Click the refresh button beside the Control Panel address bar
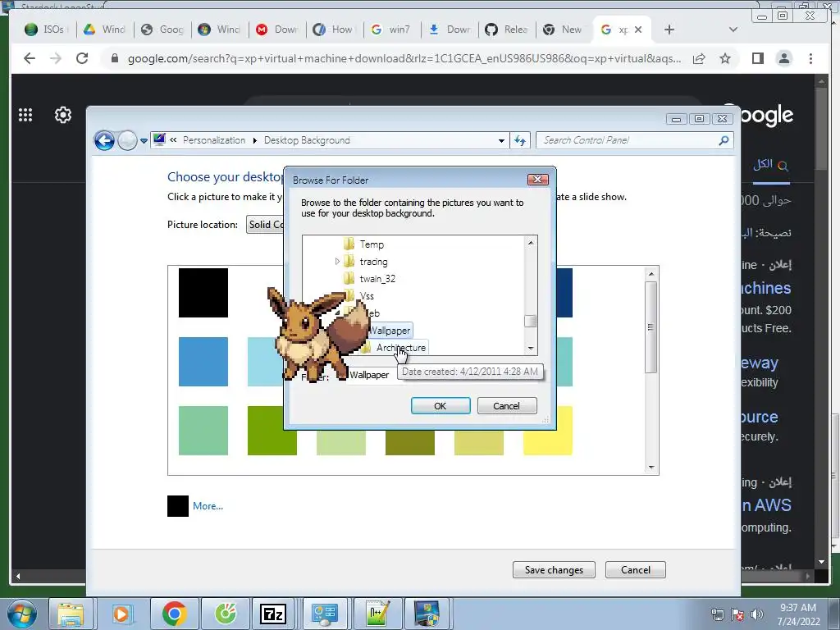This screenshot has height=630, width=840. click(x=520, y=140)
